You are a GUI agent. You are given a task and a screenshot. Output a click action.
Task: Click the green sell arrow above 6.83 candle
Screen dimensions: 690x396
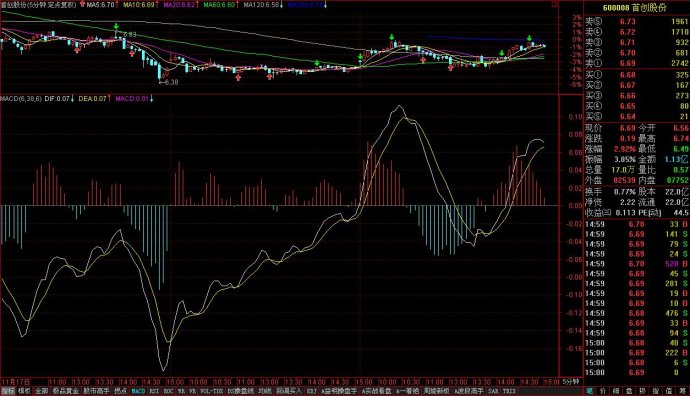click(x=116, y=27)
